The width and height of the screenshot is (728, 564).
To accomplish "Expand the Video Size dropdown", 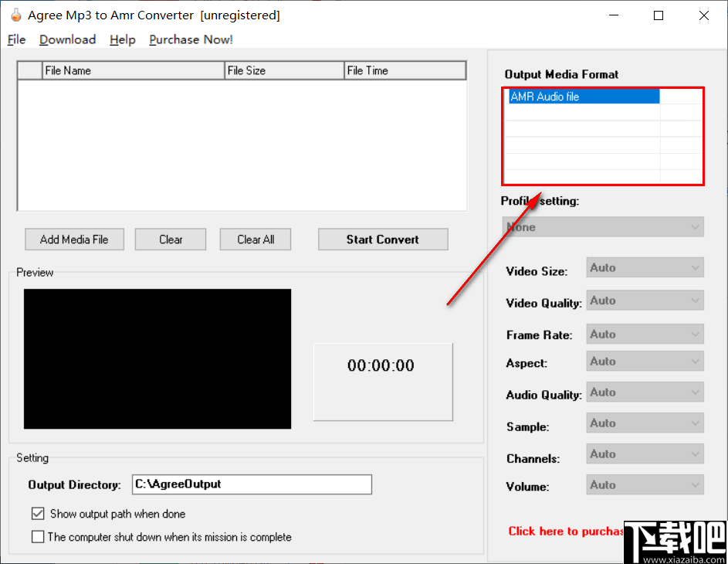I will tap(645, 267).
